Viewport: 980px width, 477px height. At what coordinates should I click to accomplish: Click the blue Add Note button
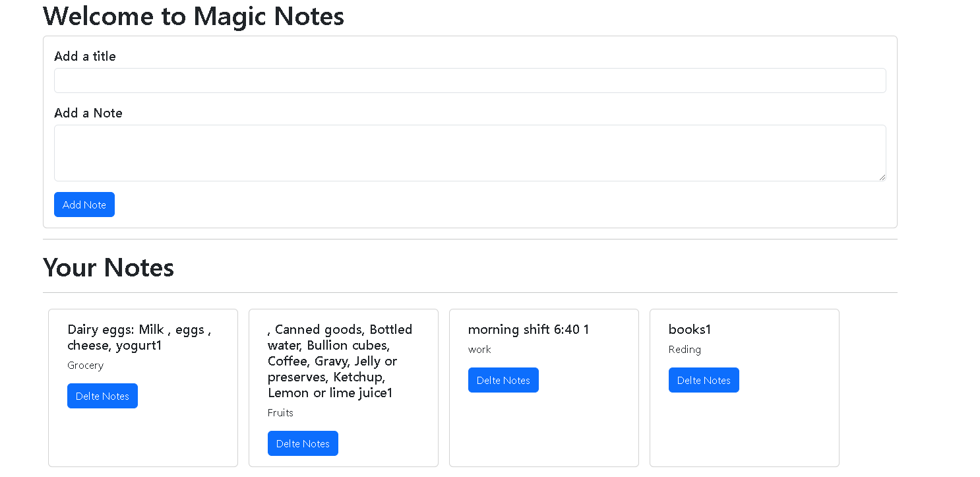(84, 205)
